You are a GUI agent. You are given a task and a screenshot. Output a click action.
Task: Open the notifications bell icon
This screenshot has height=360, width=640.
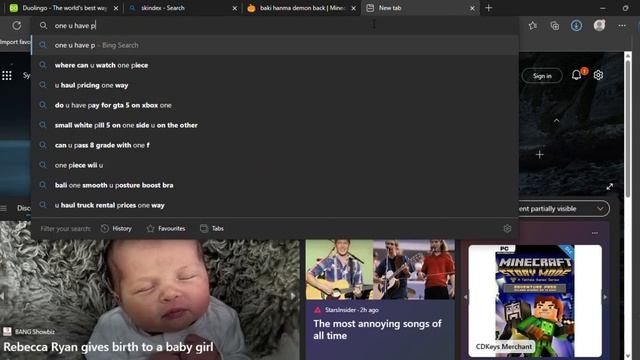tap(576, 75)
